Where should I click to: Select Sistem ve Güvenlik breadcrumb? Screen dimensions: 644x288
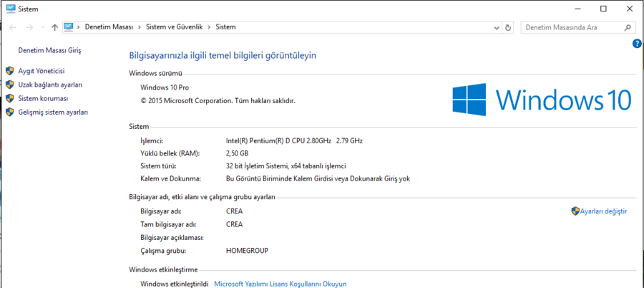tap(175, 27)
